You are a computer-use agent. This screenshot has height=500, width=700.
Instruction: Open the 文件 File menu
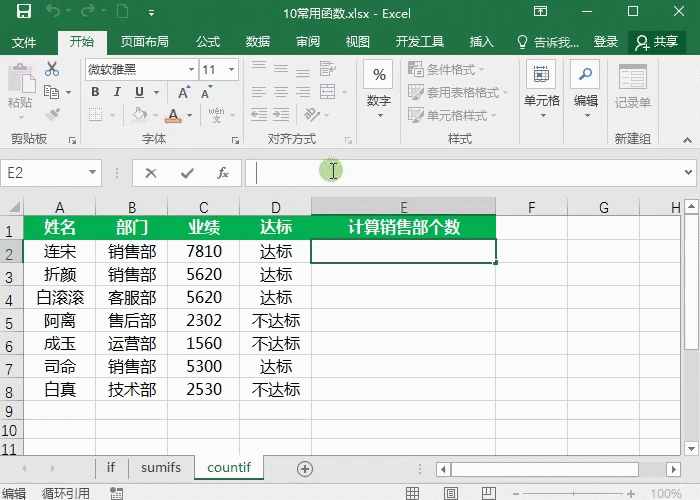[24, 42]
